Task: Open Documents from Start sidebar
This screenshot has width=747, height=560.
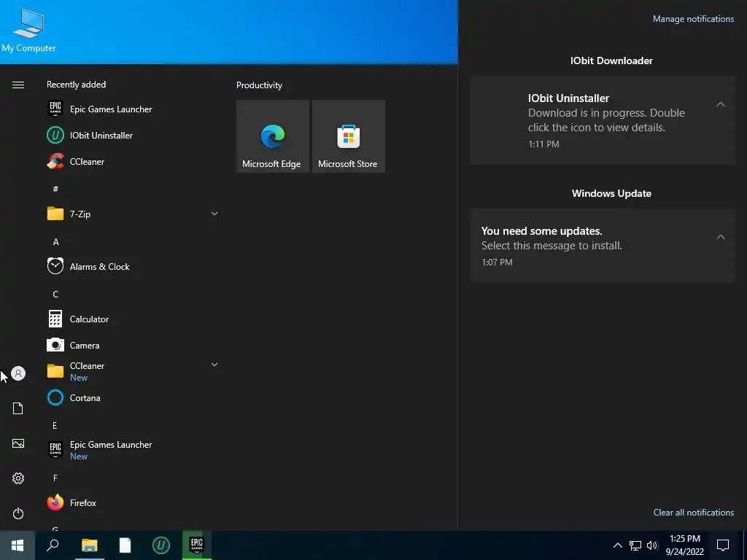Action: tap(18, 408)
